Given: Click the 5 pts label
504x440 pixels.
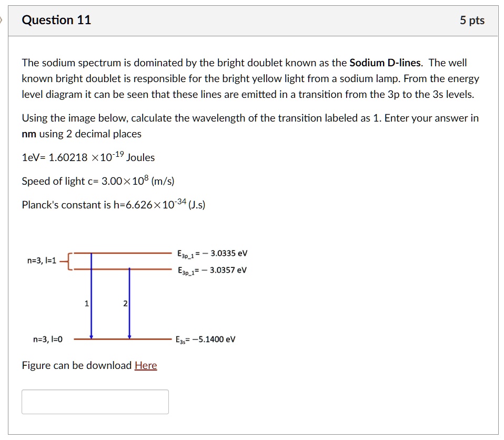Looking at the screenshot, I should [x=473, y=19].
